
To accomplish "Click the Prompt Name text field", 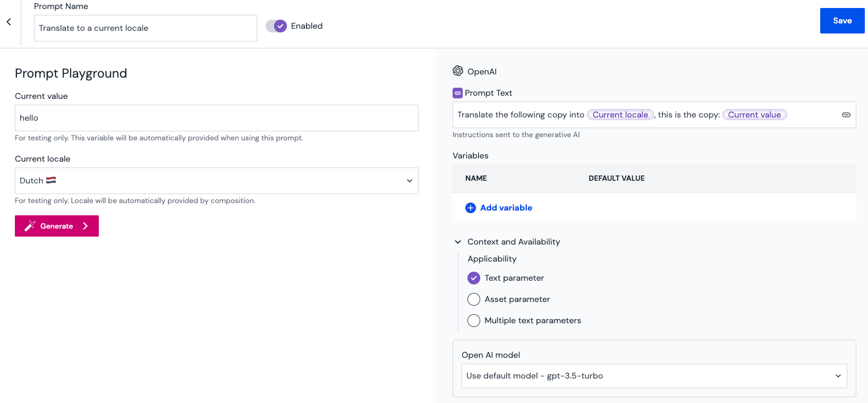I will coord(145,28).
